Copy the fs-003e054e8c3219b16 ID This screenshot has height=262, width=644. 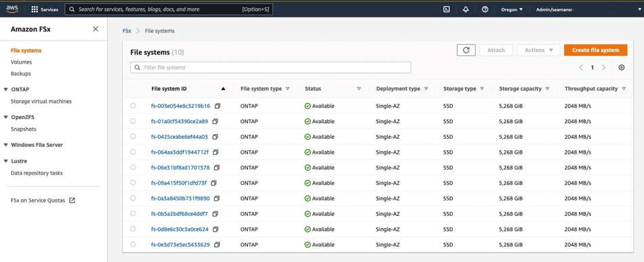[x=218, y=106]
